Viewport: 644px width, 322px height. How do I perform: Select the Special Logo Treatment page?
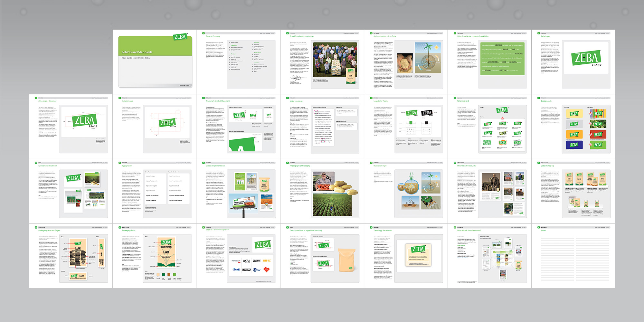71,191
